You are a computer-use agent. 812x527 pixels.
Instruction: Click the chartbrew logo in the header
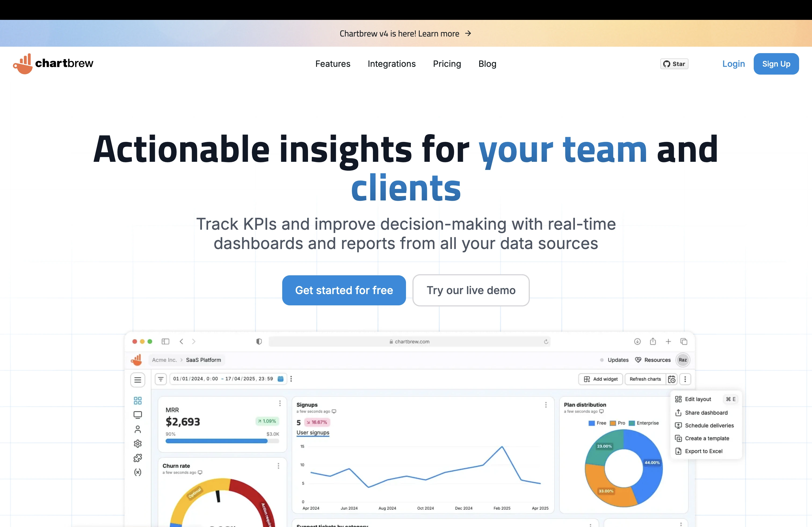point(53,64)
